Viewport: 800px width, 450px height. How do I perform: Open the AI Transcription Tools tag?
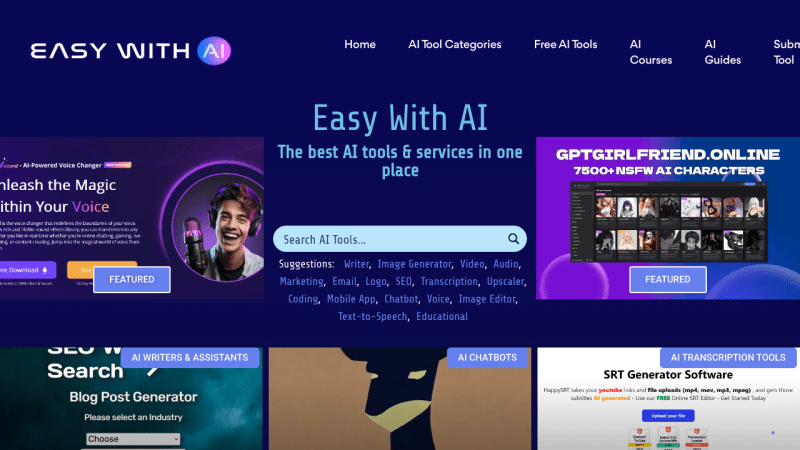tap(728, 357)
